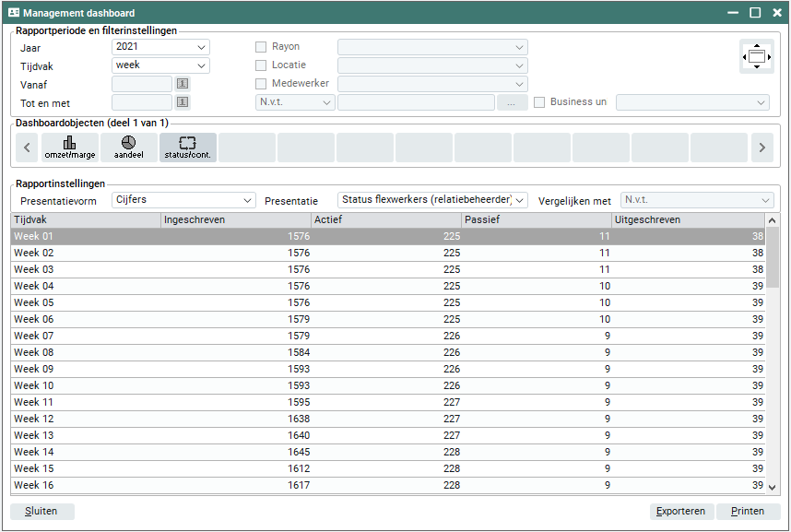This screenshot has width=791, height=532.
Task: Click the window layout resize icon
Action: pos(756,57)
